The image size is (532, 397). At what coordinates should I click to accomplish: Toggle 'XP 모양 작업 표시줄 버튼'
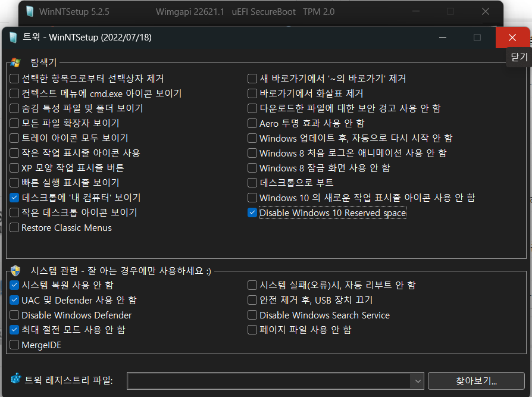click(14, 168)
